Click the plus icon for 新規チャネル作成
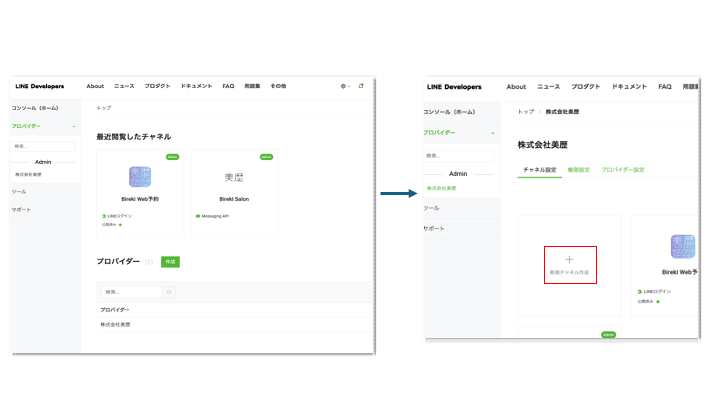 pos(570,258)
